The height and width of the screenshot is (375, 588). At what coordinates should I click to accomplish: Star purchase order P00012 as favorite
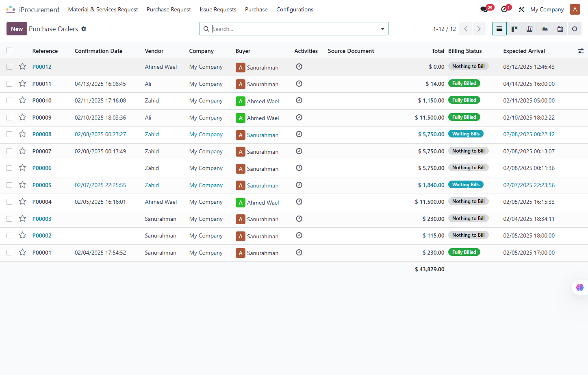pyautogui.click(x=22, y=66)
